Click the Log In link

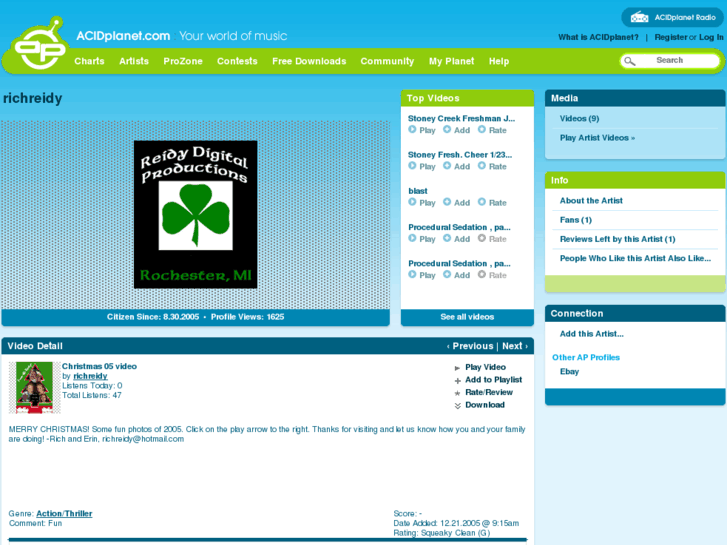click(711, 37)
